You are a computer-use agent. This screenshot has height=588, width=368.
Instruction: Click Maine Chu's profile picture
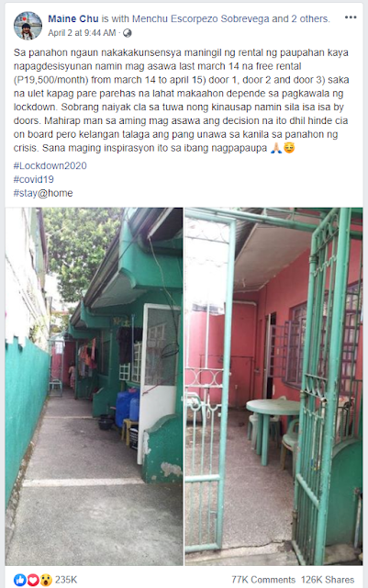(28, 26)
